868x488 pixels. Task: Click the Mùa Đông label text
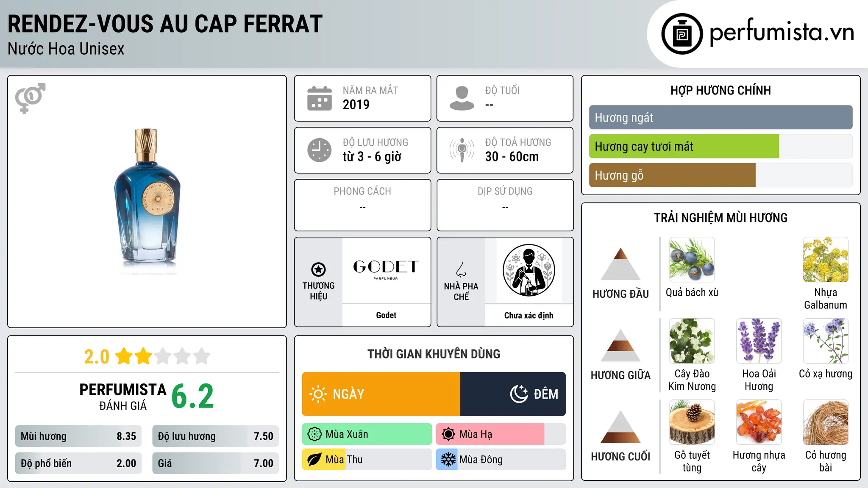[481, 460]
